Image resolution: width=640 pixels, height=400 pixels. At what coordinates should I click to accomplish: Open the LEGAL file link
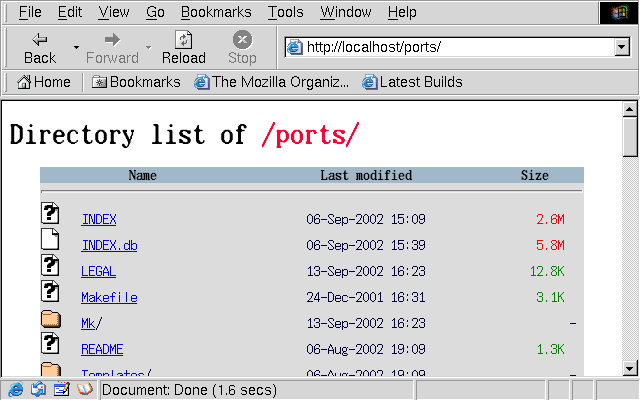pyautogui.click(x=98, y=271)
